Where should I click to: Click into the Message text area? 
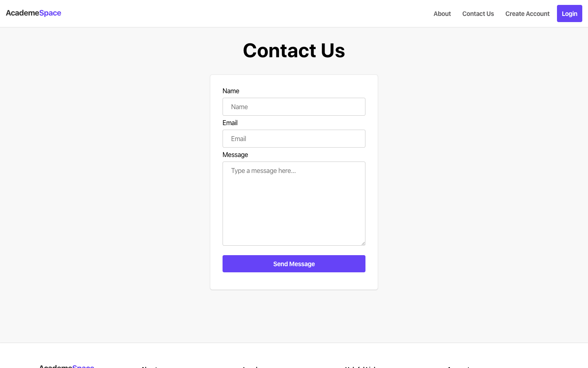coord(294,204)
